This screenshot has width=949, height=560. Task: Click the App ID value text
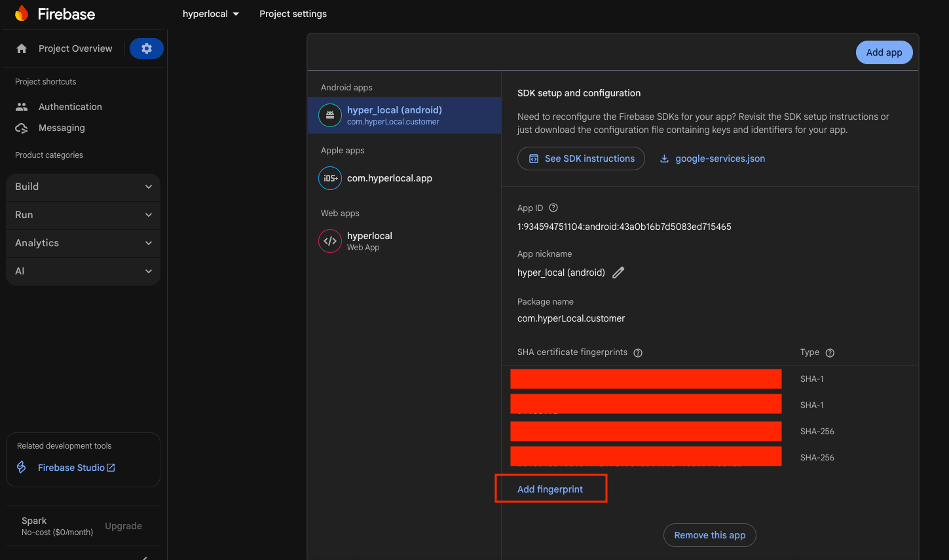coord(624,227)
